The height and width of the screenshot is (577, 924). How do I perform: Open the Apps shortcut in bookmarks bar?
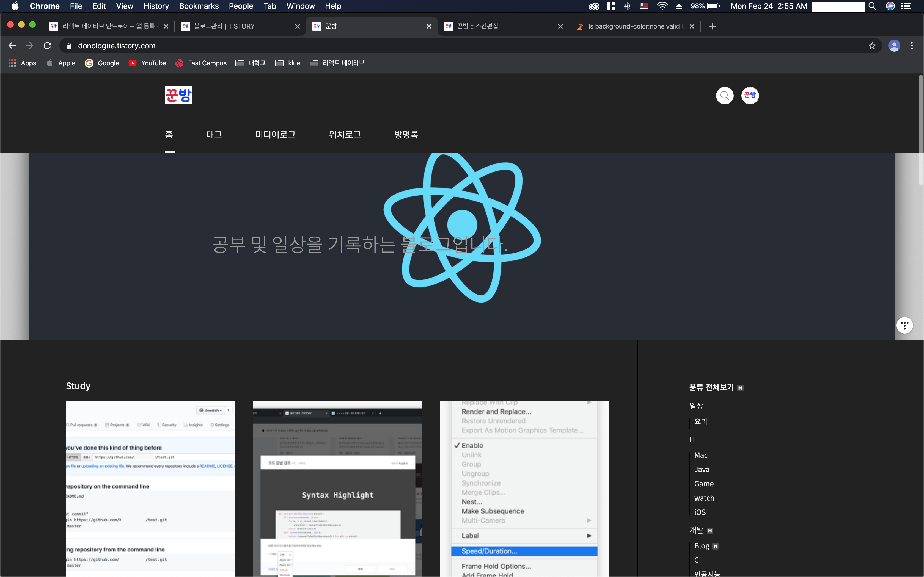pos(22,63)
